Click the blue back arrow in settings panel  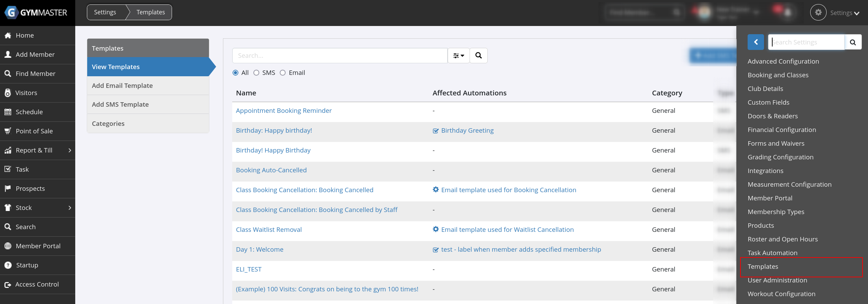755,42
